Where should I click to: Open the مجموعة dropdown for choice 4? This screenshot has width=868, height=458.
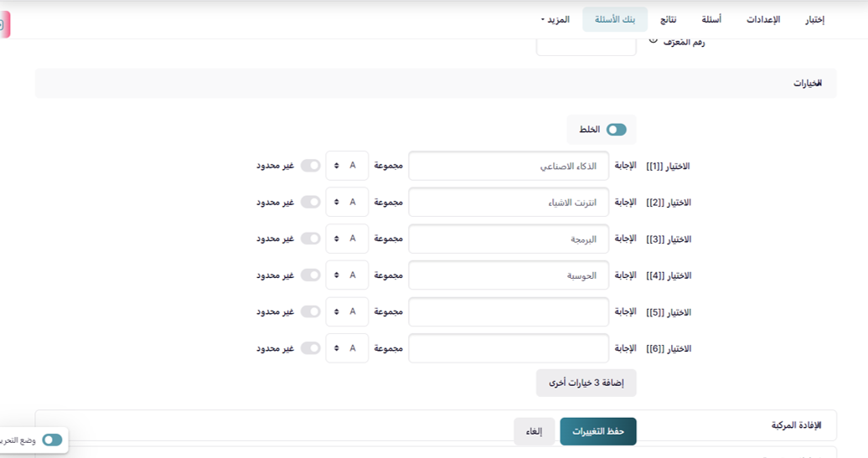point(347,275)
